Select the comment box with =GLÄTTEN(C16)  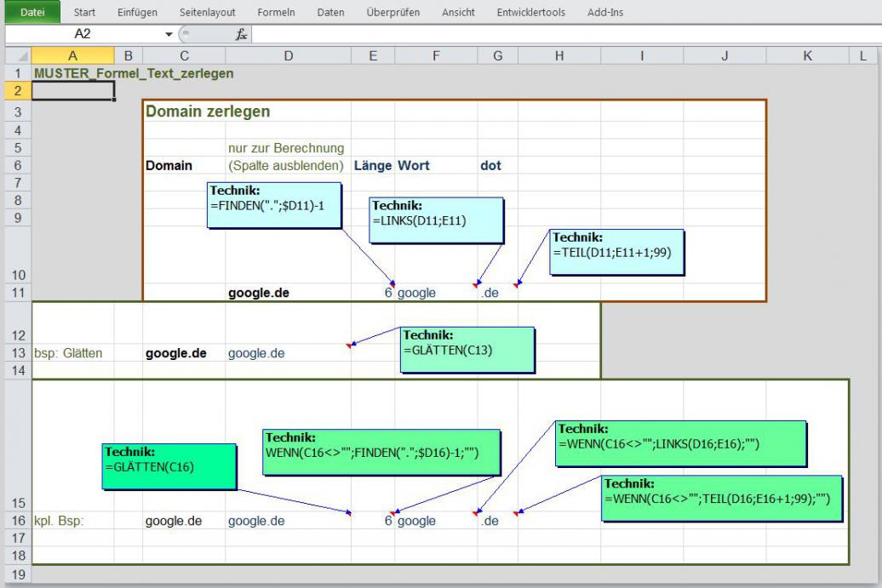[169, 466]
